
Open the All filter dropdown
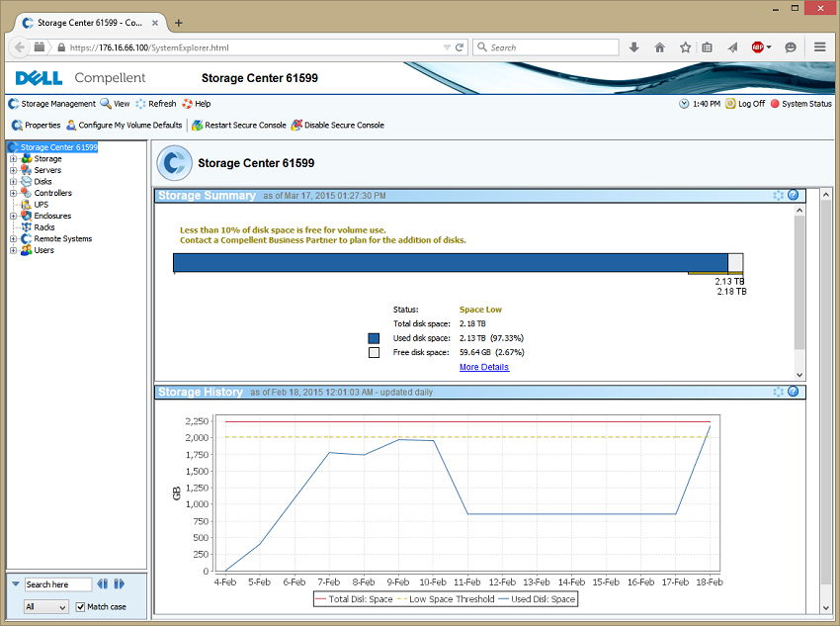coord(46,606)
